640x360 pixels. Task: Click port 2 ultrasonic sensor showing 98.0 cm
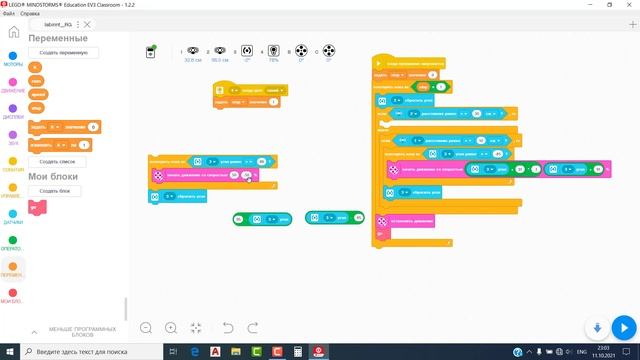tap(220, 53)
